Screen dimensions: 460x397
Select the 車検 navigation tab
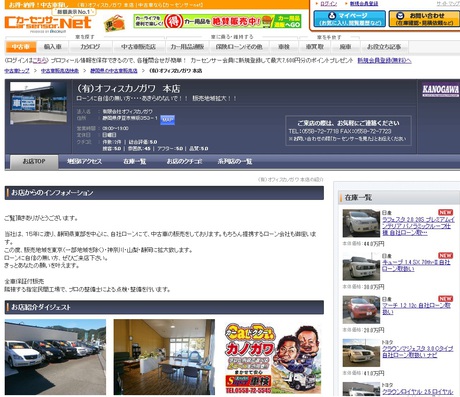284,47
